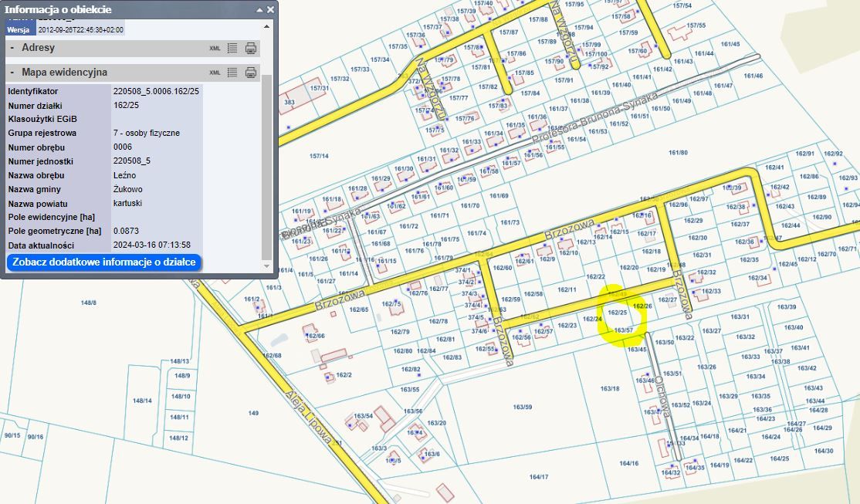
Task: Click parcel 148/8 on the map
Action: 88,303
